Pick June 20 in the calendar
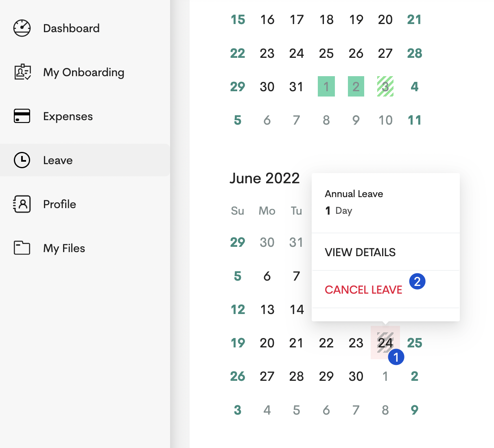Image resolution: width=494 pixels, height=448 pixels. tap(267, 343)
